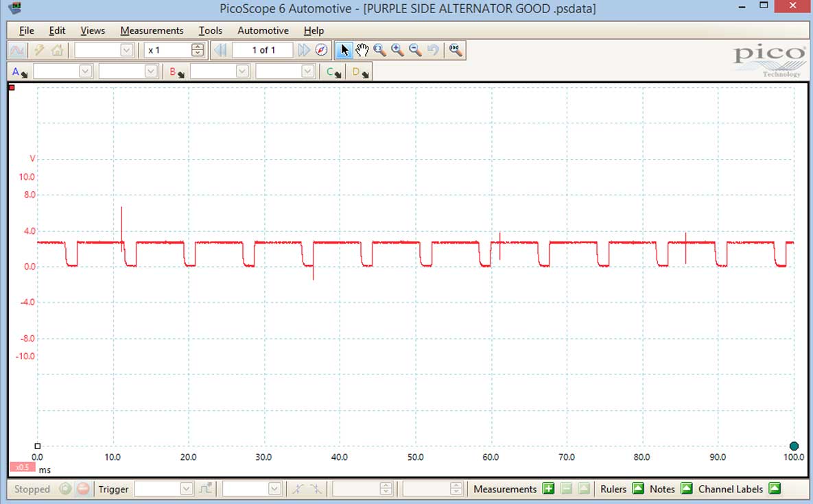Click the advanced trigger settings icon
This screenshot has height=504, width=813.
206,488
